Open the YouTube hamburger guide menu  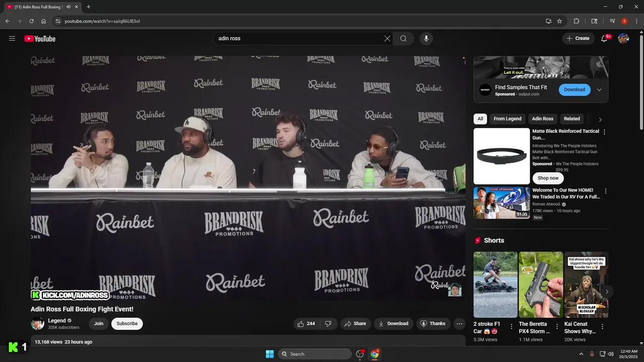(x=12, y=39)
